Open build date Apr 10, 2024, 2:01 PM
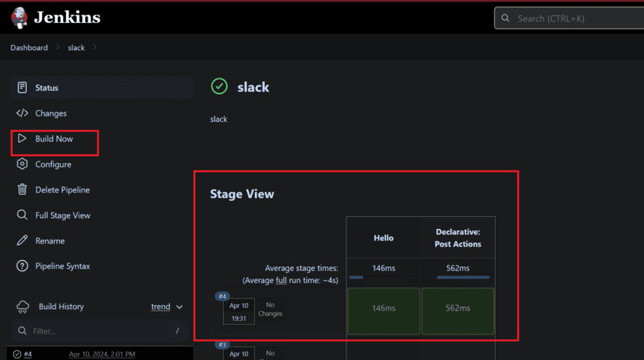The width and height of the screenshot is (644, 360). pos(102,354)
